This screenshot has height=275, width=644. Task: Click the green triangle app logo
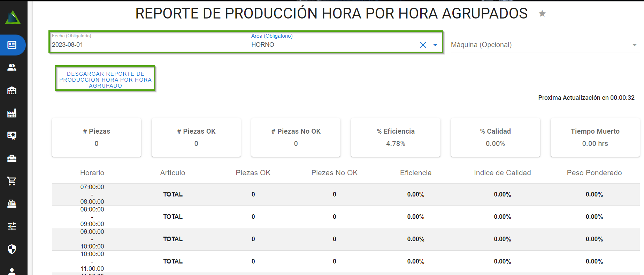(13, 17)
